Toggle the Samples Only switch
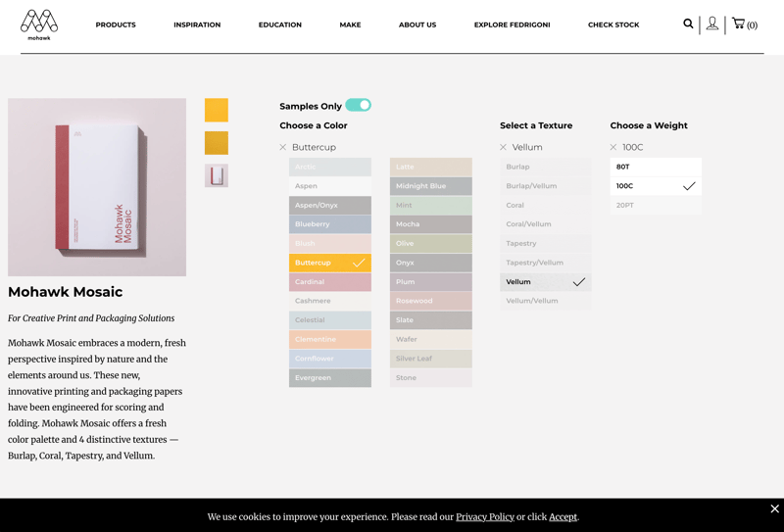Screen dimensions: 784x532 click(358, 105)
